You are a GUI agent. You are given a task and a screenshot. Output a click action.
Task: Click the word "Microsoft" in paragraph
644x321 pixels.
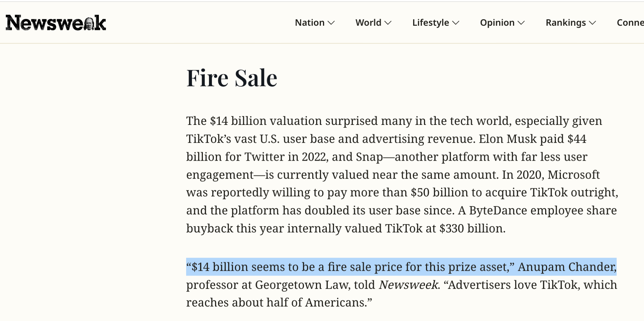pyautogui.click(x=573, y=175)
